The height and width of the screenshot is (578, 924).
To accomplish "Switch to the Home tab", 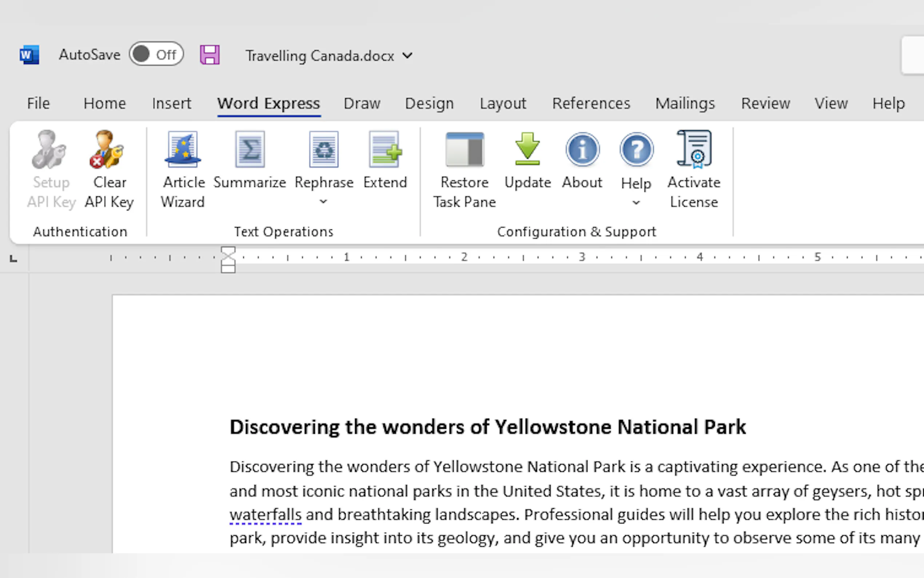I will pos(105,103).
